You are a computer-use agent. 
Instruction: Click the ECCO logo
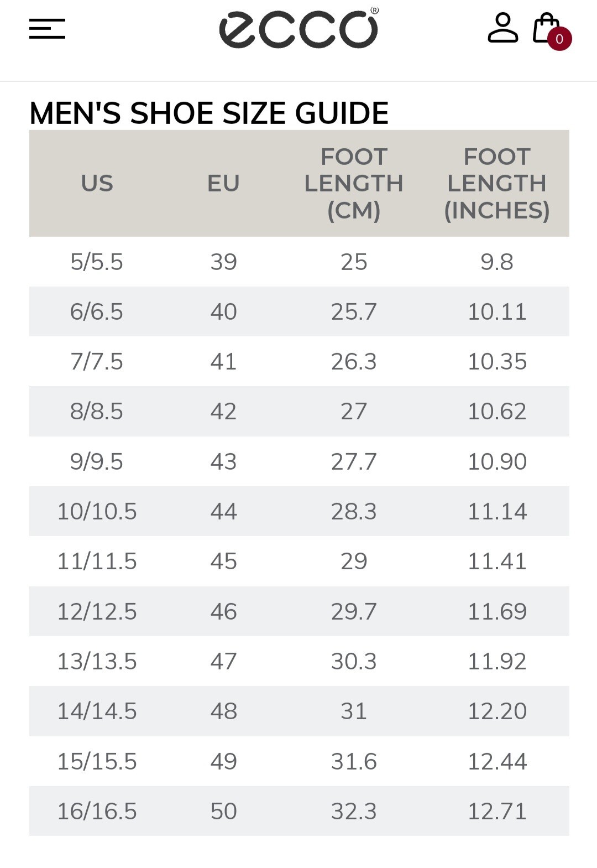[x=298, y=29]
